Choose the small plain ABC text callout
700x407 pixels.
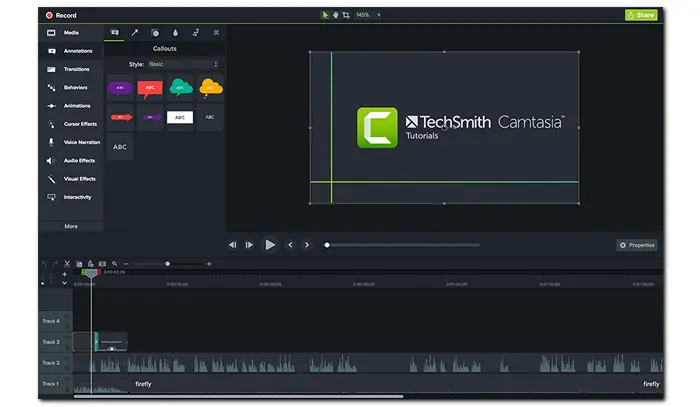tap(210, 117)
